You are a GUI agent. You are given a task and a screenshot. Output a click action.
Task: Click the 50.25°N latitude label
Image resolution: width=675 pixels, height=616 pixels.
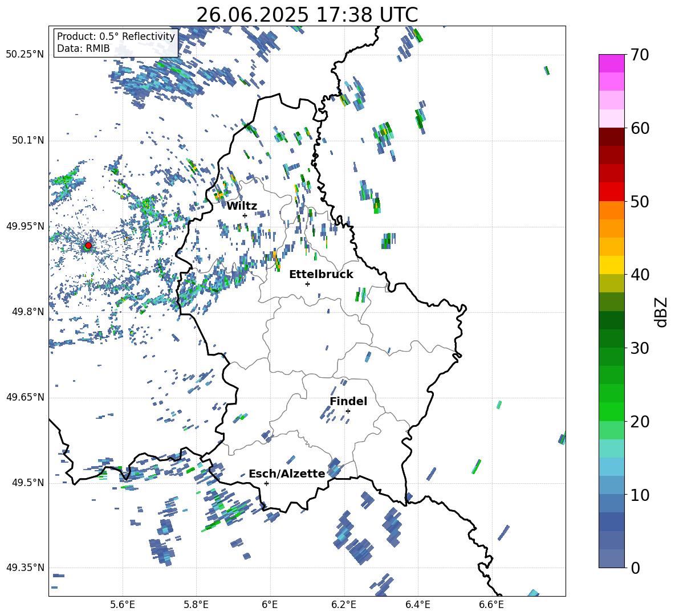pos(25,55)
